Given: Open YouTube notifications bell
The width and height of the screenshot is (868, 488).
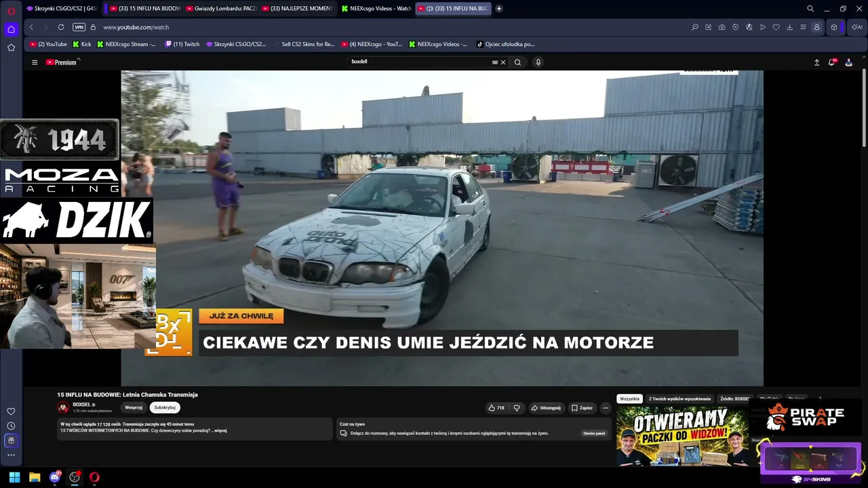Looking at the screenshot, I should tap(832, 62).
